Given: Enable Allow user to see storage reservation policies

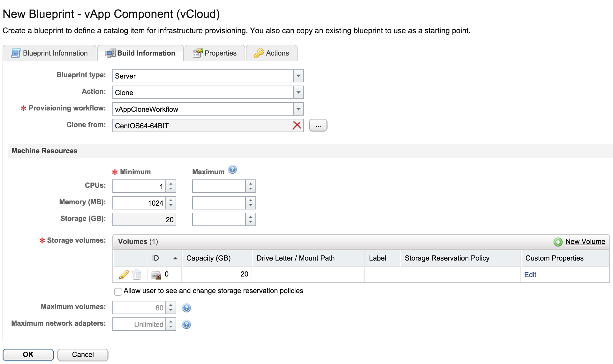Looking at the screenshot, I should pos(118,292).
